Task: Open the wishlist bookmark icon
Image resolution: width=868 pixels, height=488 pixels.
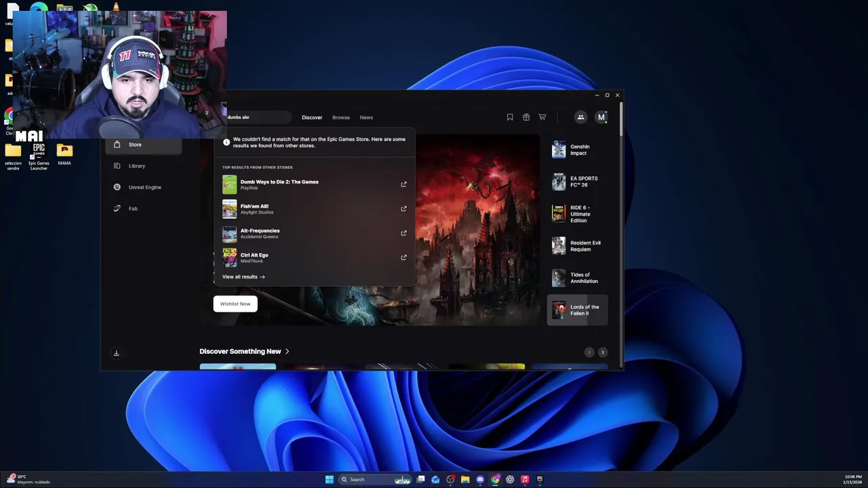Action: [510, 117]
